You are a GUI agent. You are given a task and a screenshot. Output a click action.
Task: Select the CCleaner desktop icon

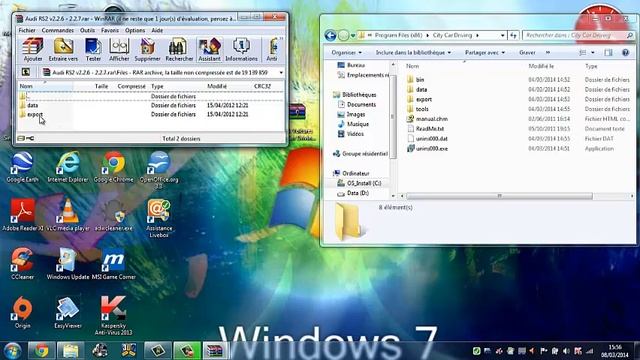tap(22, 264)
